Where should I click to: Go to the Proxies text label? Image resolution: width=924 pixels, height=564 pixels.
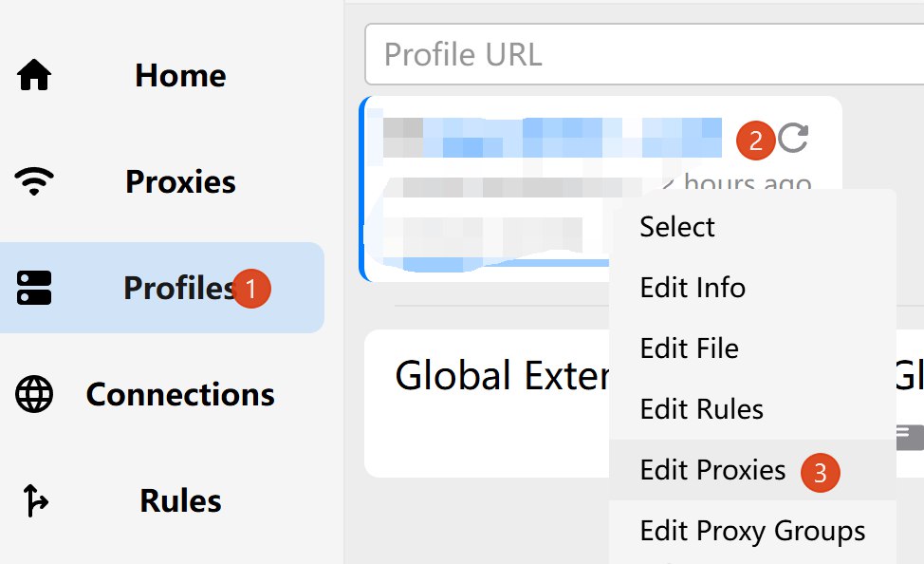pyautogui.click(x=180, y=181)
